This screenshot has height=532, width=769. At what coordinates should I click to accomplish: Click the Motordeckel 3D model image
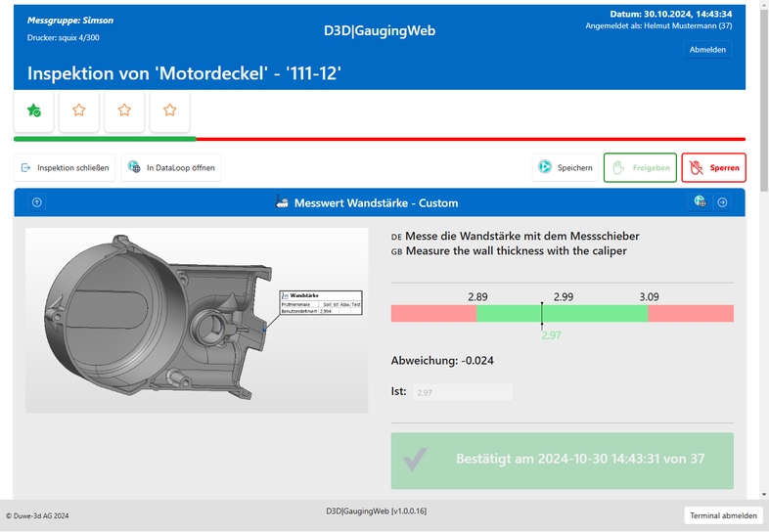[197, 320]
